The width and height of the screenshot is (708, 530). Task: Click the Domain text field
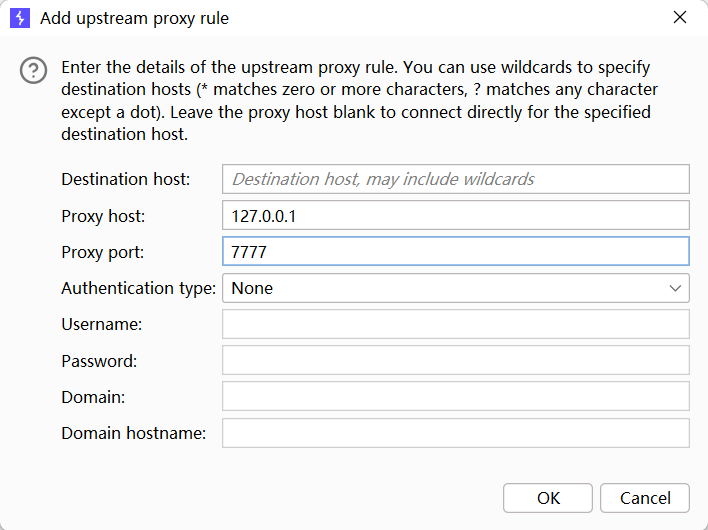[x=455, y=396]
